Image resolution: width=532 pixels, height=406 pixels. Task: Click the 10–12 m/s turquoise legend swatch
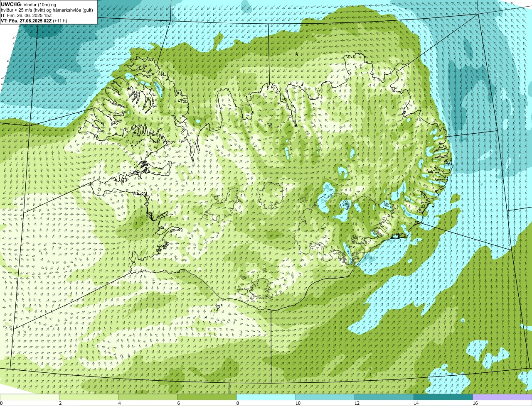click(x=325, y=397)
